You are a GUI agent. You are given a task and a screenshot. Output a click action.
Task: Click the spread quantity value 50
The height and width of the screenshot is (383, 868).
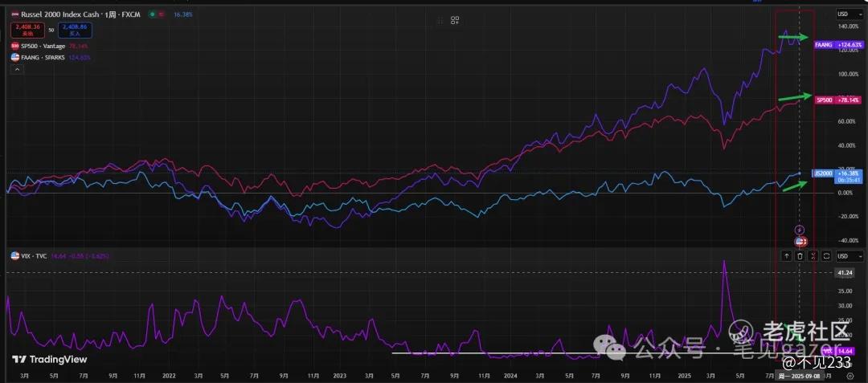pos(51,30)
